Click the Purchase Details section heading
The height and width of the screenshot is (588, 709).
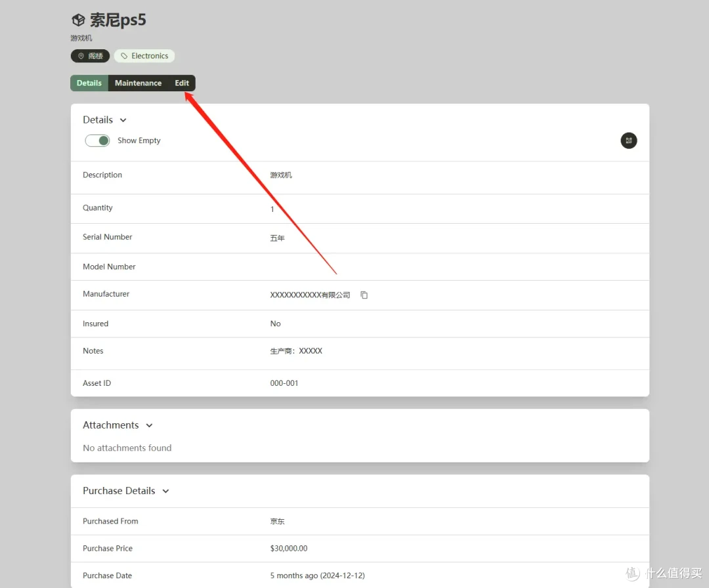point(119,491)
